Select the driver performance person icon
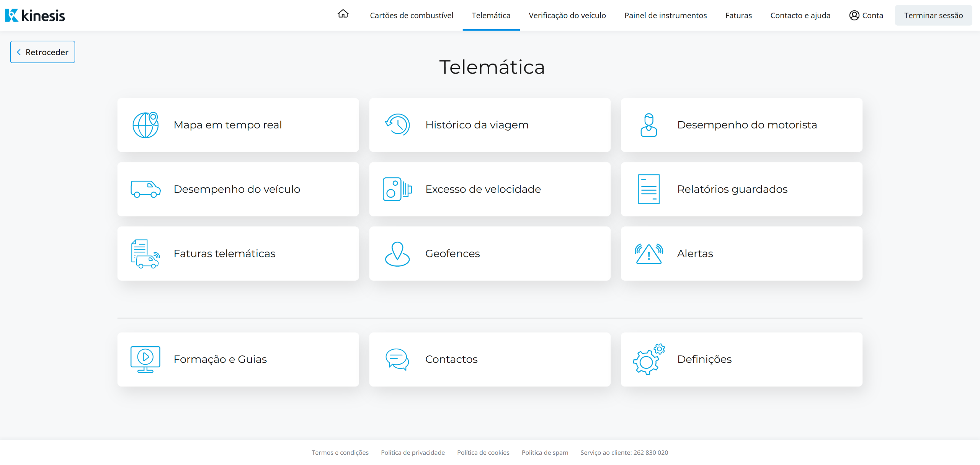 (x=648, y=125)
